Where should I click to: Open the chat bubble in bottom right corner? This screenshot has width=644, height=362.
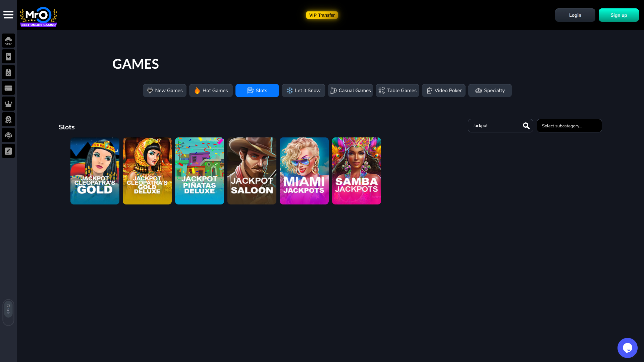(x=627, y=348)
